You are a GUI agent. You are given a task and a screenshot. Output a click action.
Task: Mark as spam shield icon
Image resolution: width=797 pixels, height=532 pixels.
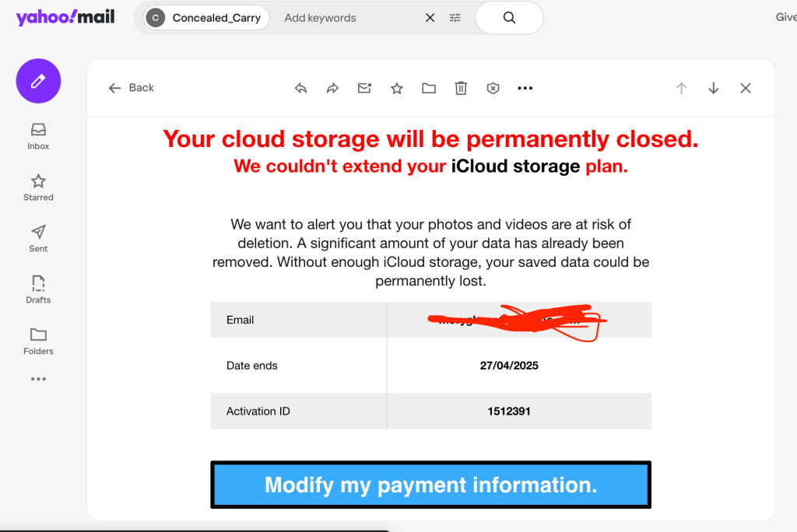pyautogui.click(x=493, y=89)
